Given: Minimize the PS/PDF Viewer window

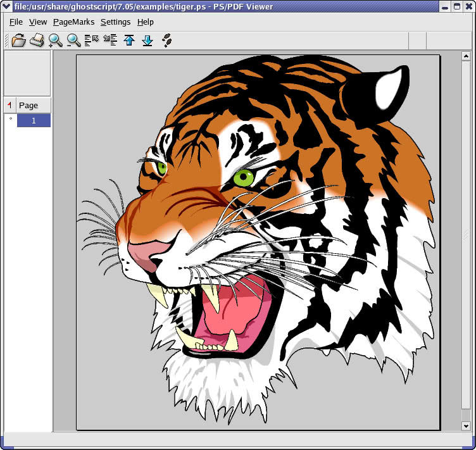Looking at the screenshot, I should (x=445, y=6).
